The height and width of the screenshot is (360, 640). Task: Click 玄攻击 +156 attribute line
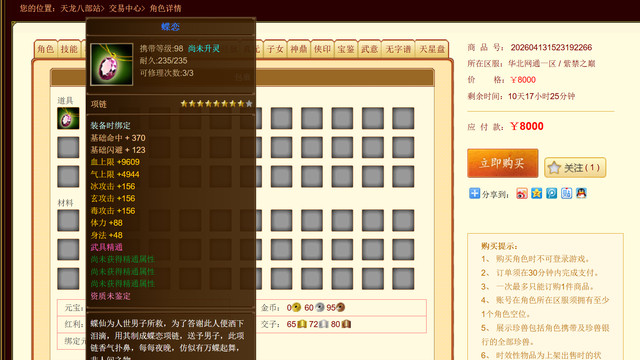click(x=113, y=198)
